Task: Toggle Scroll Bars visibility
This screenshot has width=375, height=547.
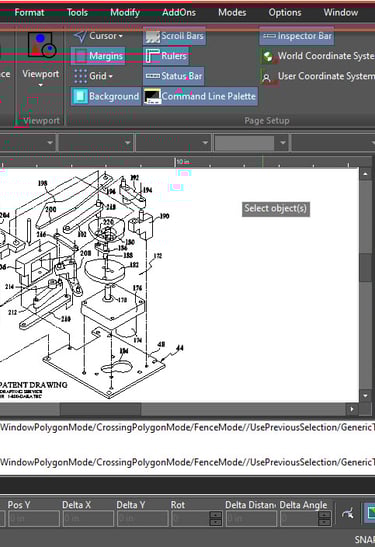Action: click(174, 36)
